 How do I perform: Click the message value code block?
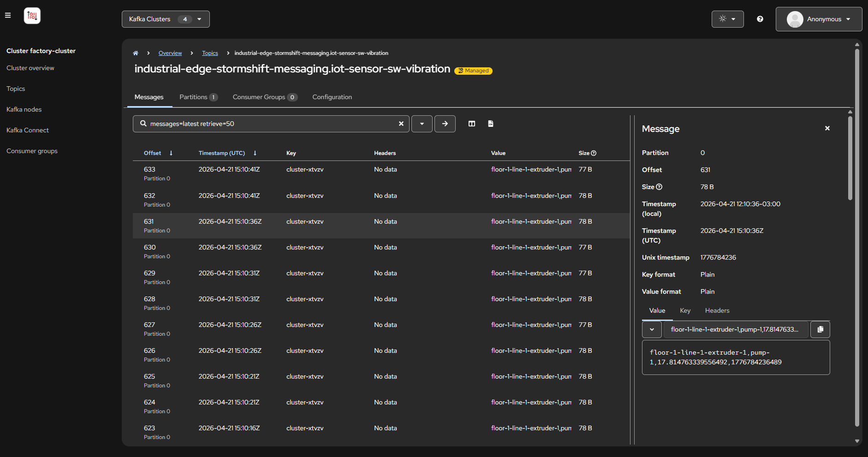(x=736, y=357)
